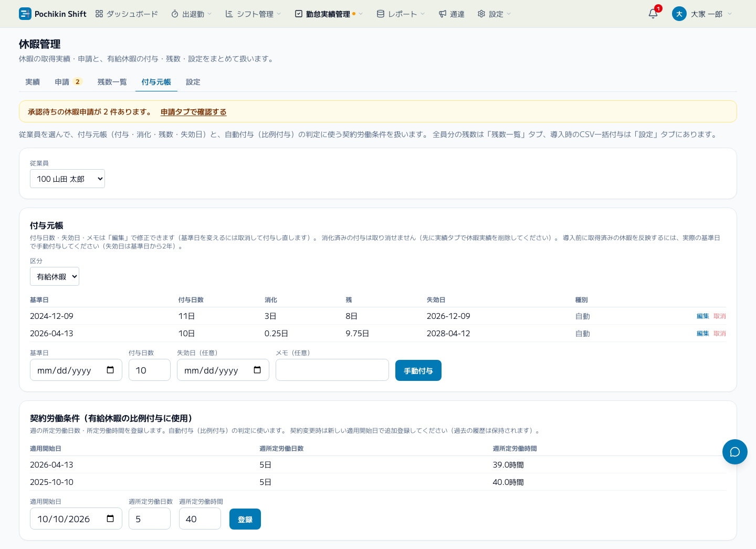Click the 40.0時間 weekly hours cell
This screenshot has width=756, height=549.
[x=508, y=482]
